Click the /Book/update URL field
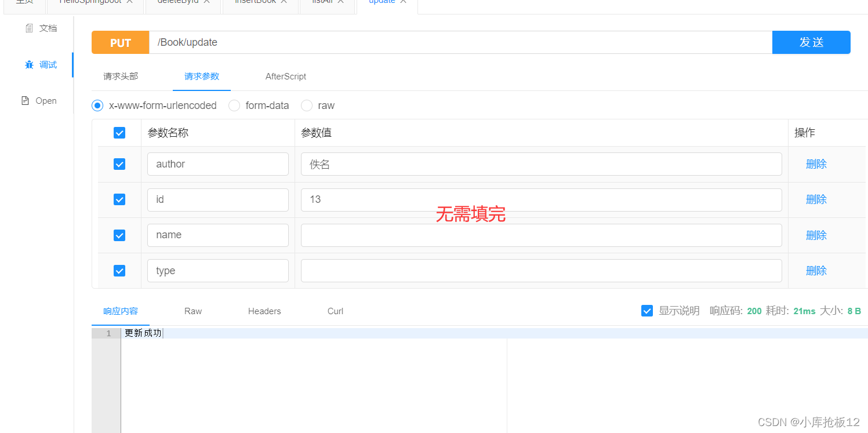The image size is (868, 433). click(x=460, y=42)
